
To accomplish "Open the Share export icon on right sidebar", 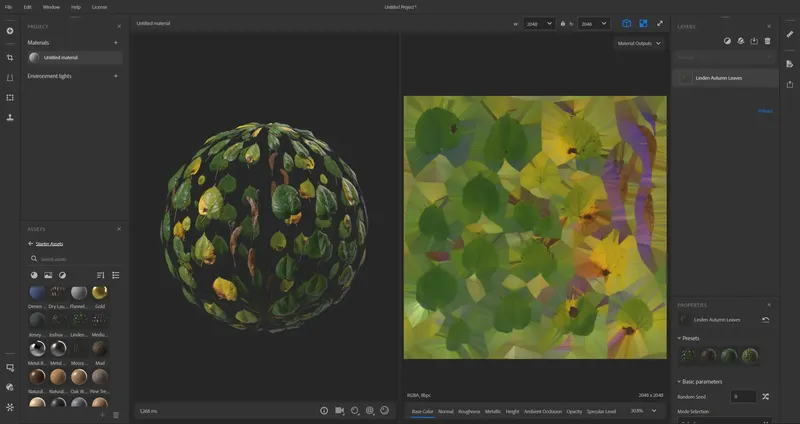I will point(790,84).
